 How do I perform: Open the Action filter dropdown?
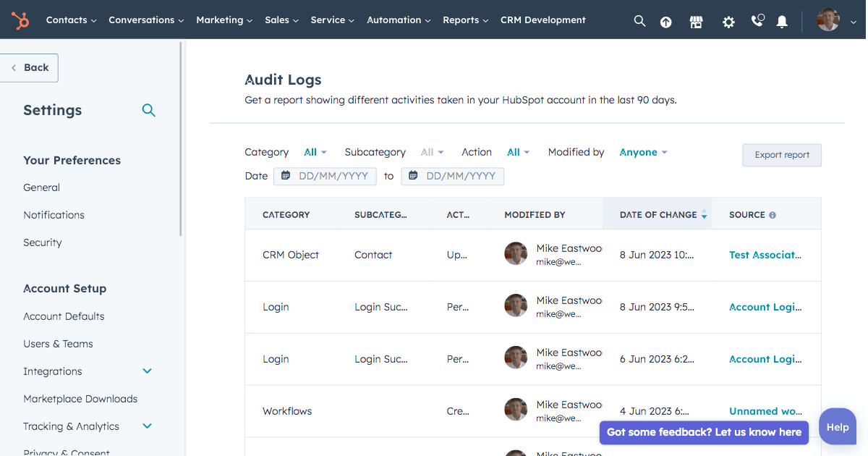518,152
